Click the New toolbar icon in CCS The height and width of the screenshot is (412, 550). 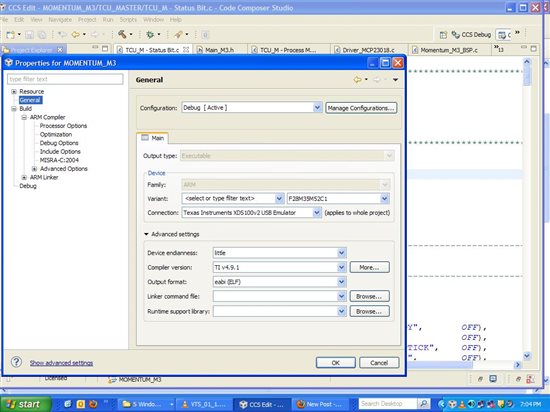11,34
